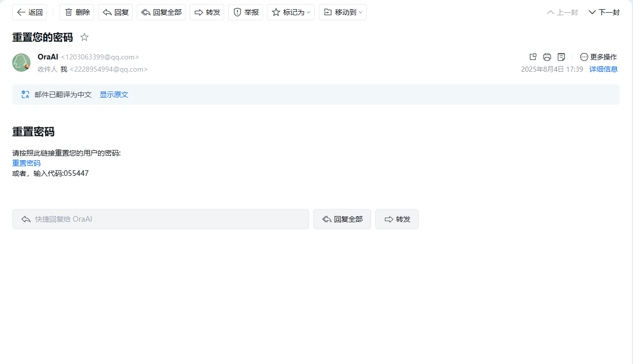633x364 pixels.
Task: Click the add note icon
Action: tap(561, 57)
